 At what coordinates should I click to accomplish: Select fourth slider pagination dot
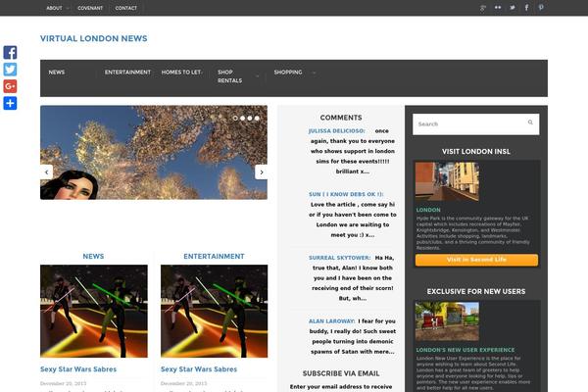pos(257,119)
